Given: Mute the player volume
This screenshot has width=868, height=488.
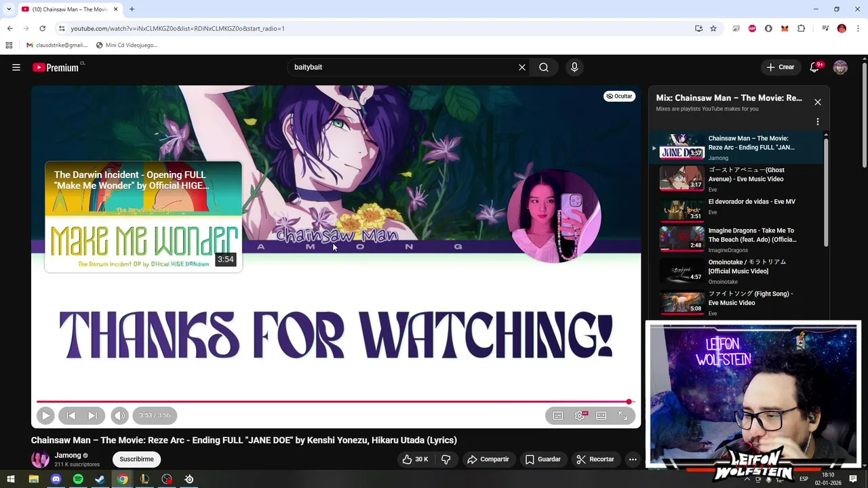Looking at the screenshot, I should click(x=119, y=415).
